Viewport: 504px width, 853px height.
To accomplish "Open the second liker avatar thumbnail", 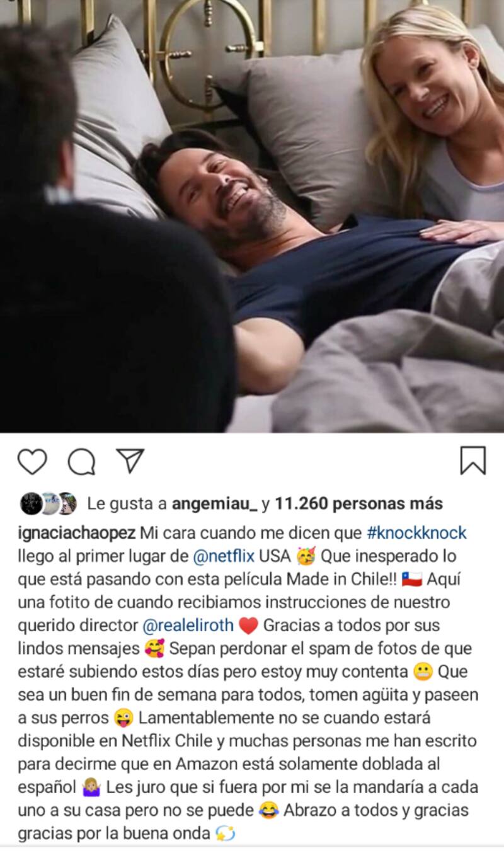I will (x=49, y=503).
